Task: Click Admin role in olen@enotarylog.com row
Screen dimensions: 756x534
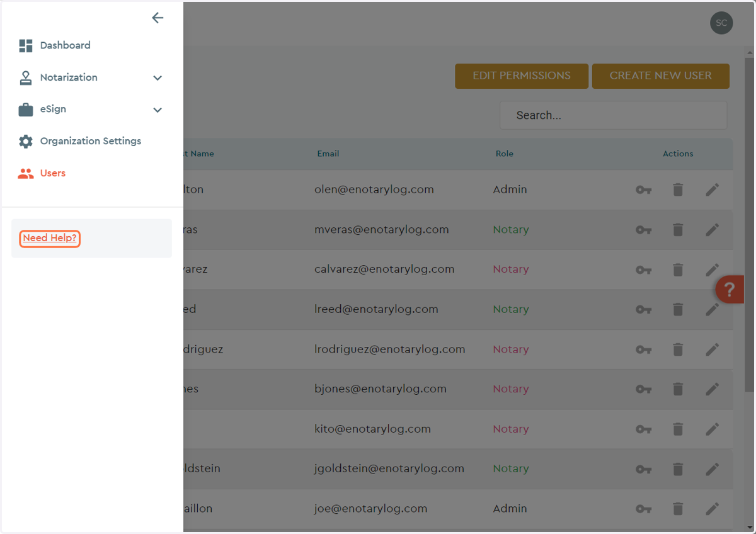Action: [x=510, y=190]
